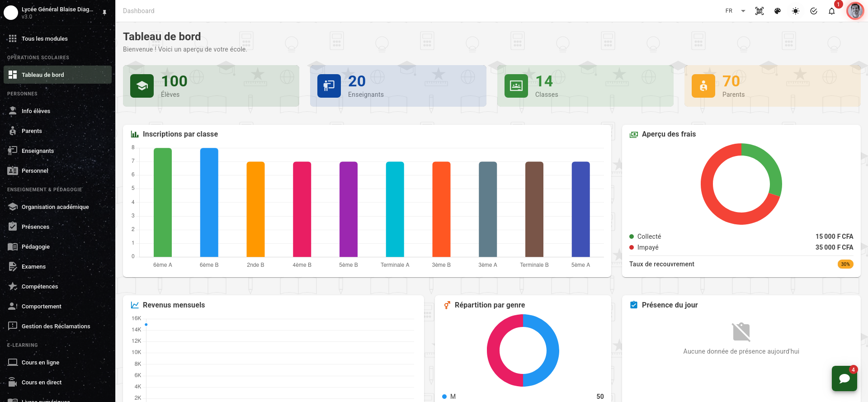Click the 6ème A green bar
The image size is (868, 402).
point(163,203)
